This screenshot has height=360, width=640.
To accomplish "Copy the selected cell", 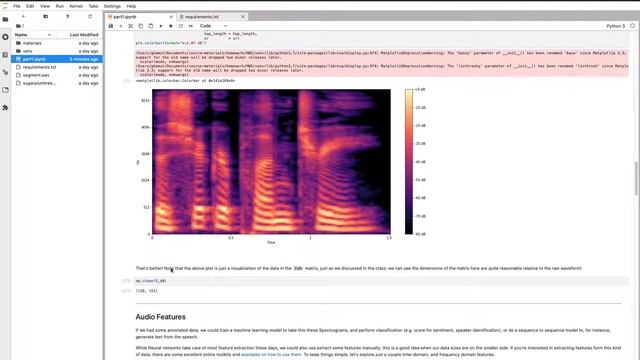I will coord(141,26).
